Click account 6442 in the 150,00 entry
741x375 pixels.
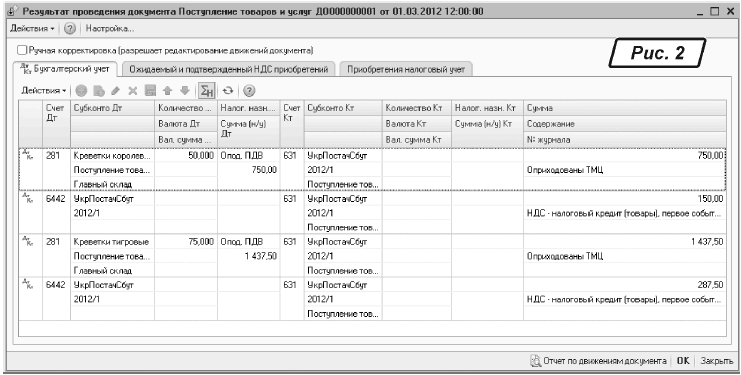click(x=56, y=198)
